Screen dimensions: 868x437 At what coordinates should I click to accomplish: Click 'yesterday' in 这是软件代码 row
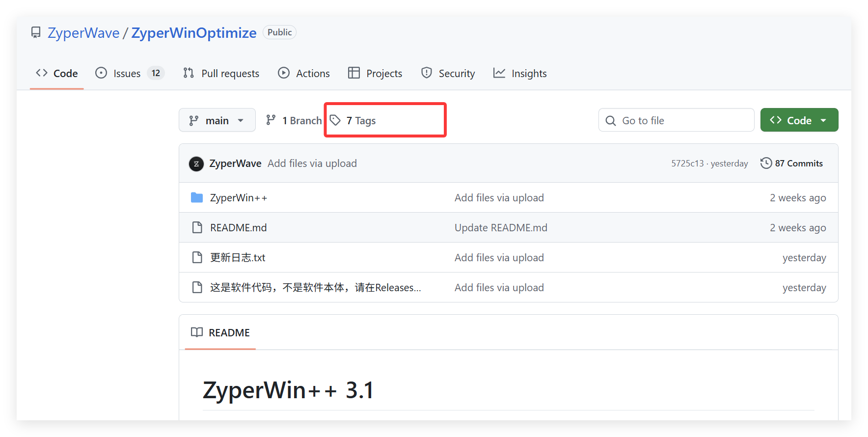pos(804,288)
